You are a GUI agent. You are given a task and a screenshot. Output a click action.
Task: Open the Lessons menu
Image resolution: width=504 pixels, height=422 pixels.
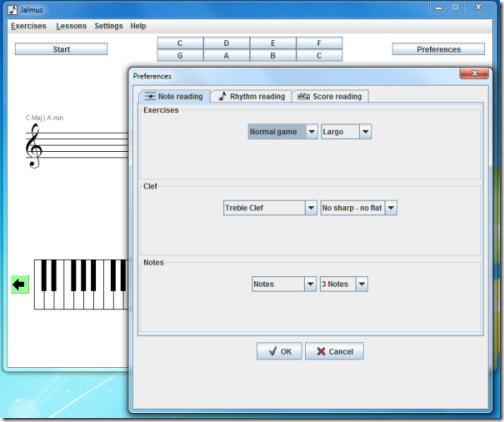tap(71, 26)
